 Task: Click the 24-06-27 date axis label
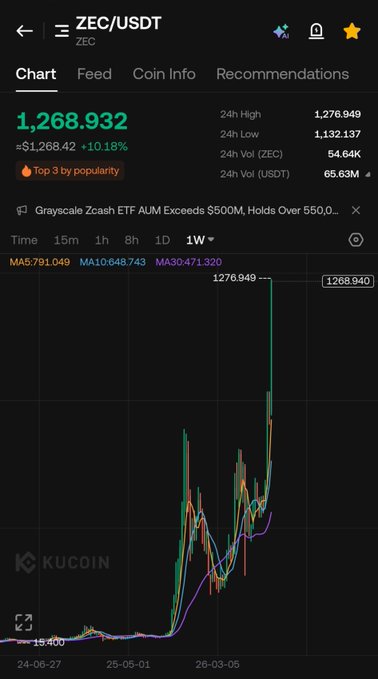(39, 664)
